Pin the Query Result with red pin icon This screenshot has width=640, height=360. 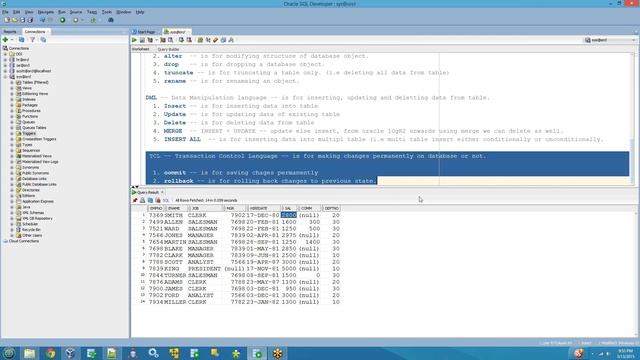(x=135, y=200)
